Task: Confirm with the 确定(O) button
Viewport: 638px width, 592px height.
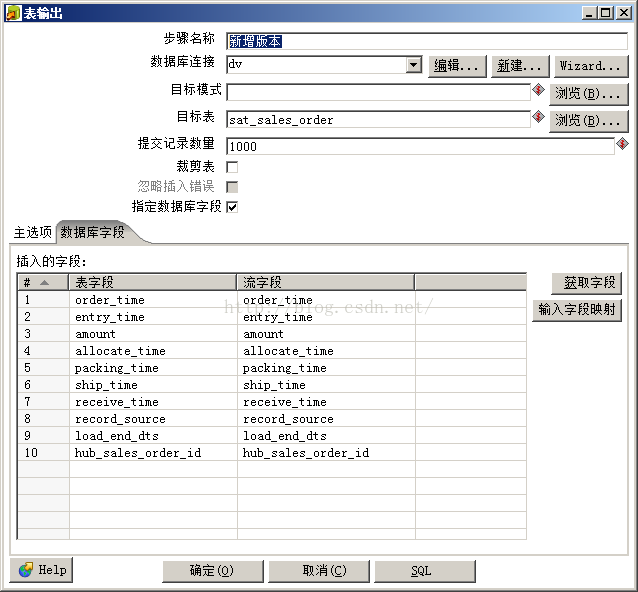Action: tap(212, 571)
